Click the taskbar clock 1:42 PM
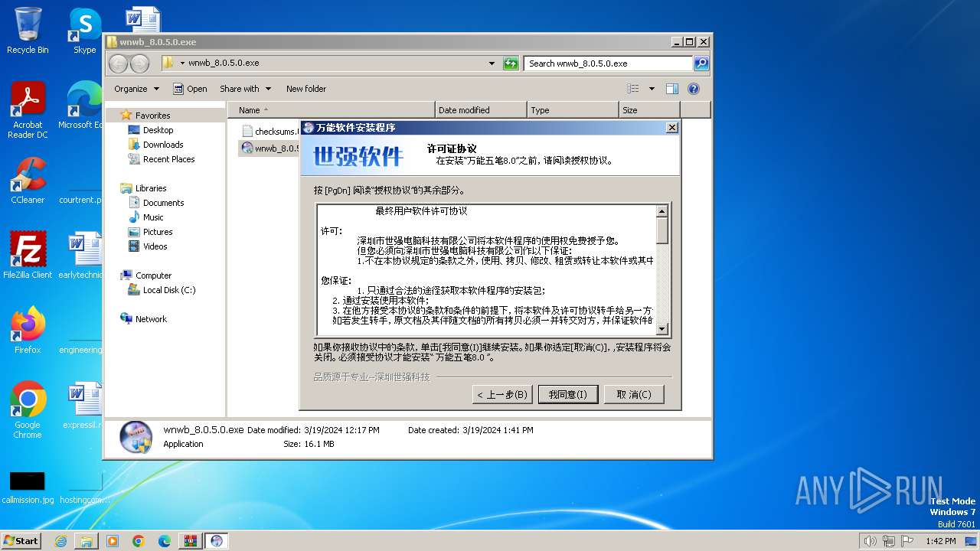This screenshot has height=551, width=980. pyautogui.click(x=940, y=541)
